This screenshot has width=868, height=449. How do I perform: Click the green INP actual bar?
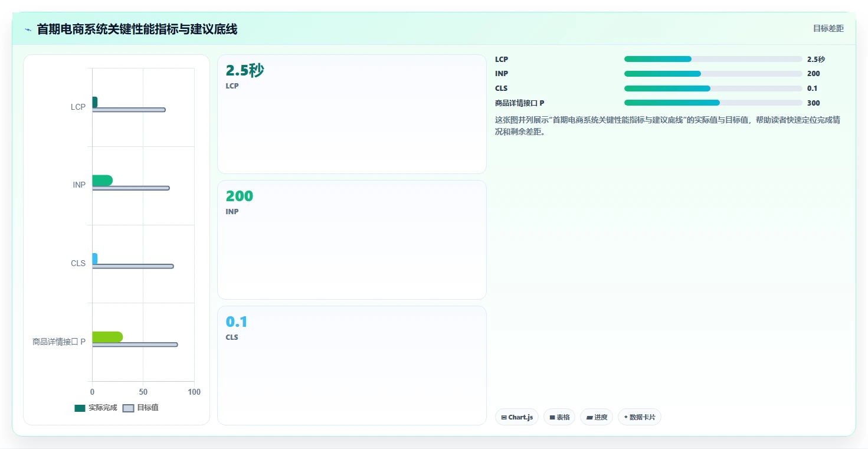click(102, 181)
